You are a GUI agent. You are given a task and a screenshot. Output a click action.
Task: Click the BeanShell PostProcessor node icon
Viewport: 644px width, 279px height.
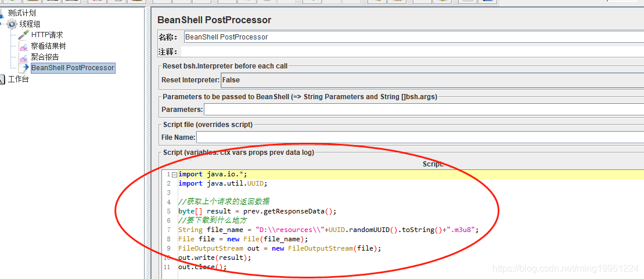tap(23, 68)
